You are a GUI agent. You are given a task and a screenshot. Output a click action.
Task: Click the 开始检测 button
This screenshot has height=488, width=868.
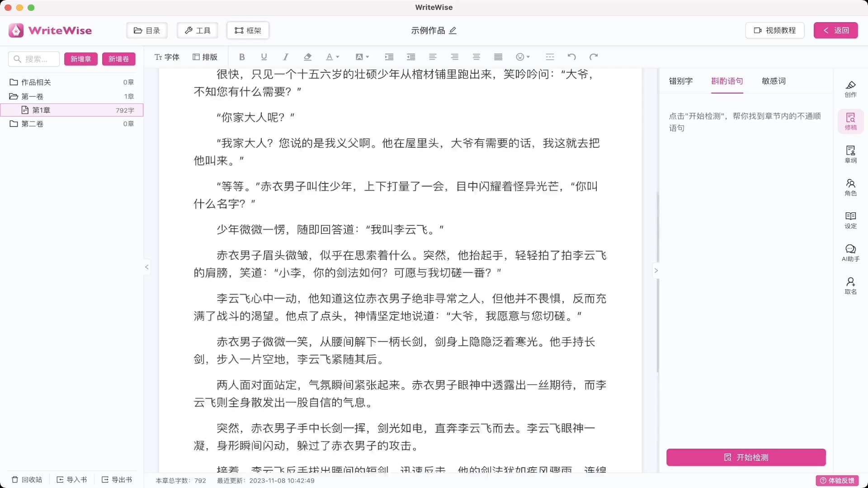click(x=746, y=457)
